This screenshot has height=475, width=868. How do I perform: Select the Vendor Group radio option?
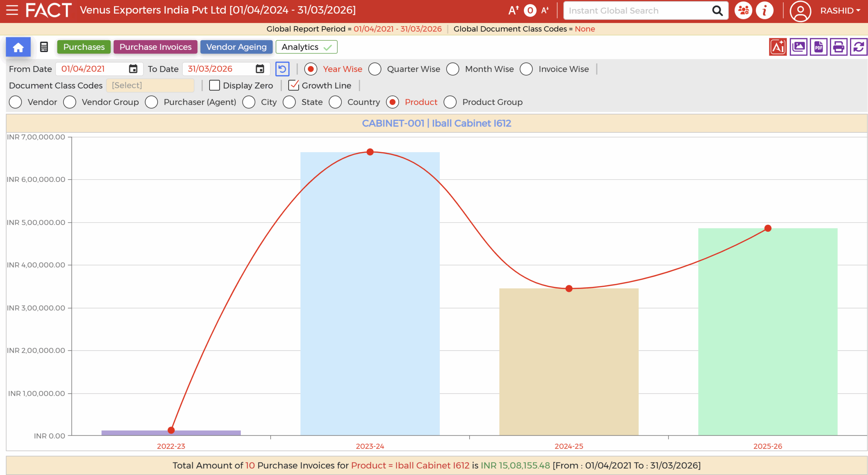click(70, 102)
